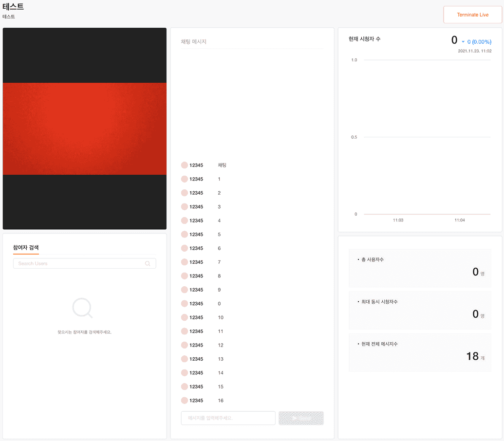
Task: Click the magnifier icon in Search Users field
Action: click(x=148, y=264)
